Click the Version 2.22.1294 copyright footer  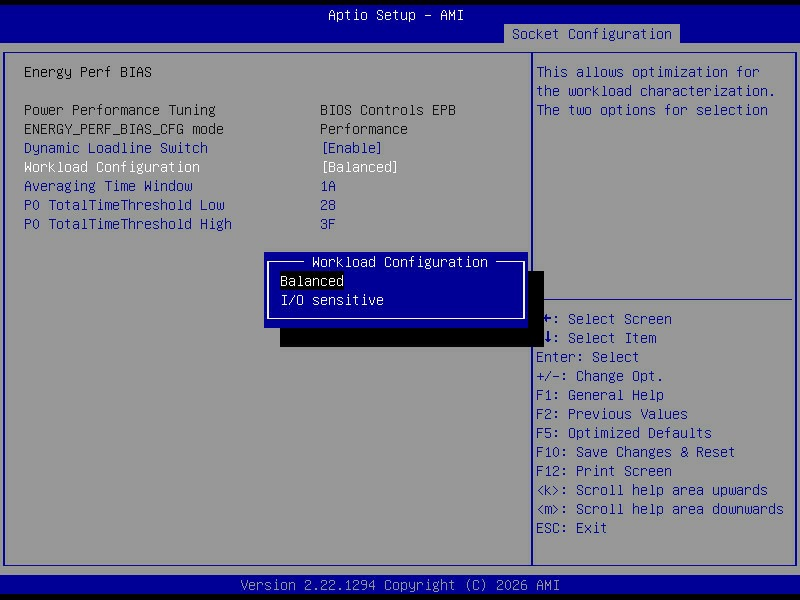pyautogui.click(x=400, y=585)
